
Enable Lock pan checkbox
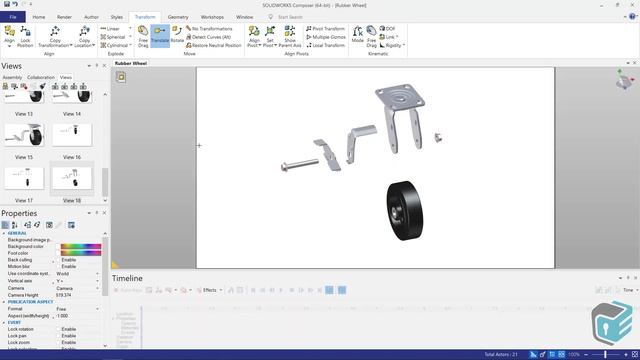pyautogui.click(x=58, y=336)
